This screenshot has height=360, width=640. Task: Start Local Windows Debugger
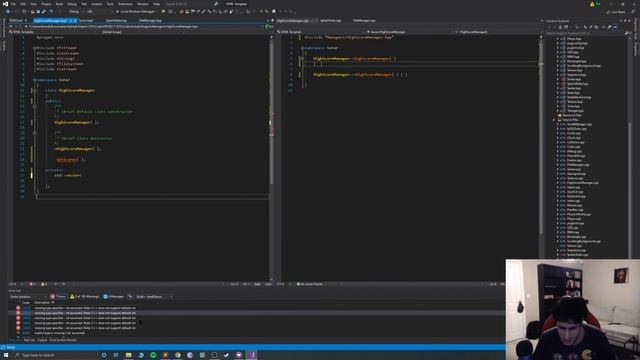tap(136, 11)
